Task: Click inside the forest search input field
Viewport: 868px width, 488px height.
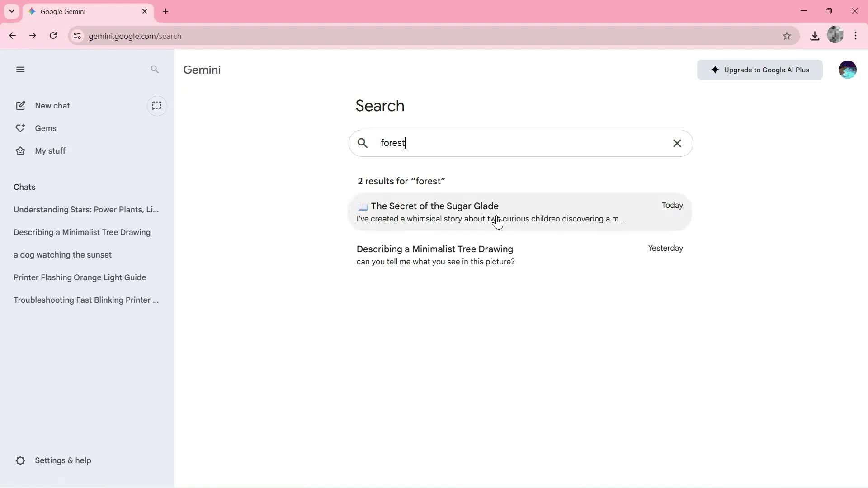Action: point(497,143)
